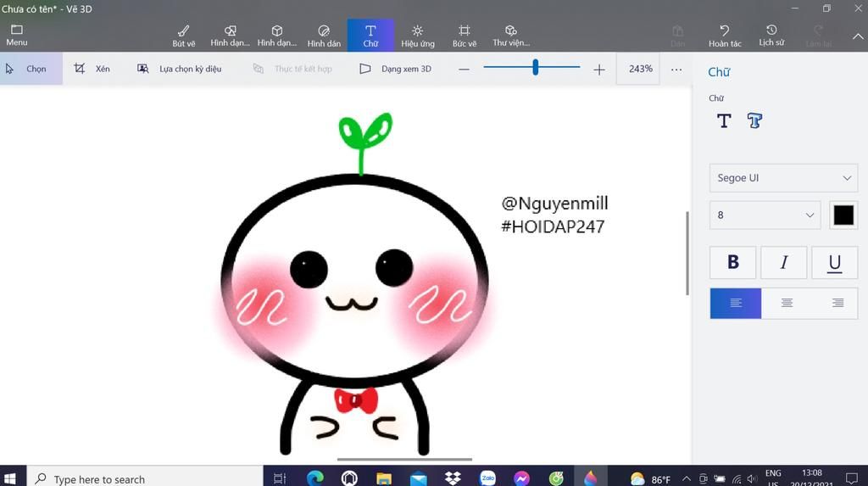The width and height of the screenshot is (868, 486).
Task: Select the 3D text icon
Action: [x=754, y=120]
